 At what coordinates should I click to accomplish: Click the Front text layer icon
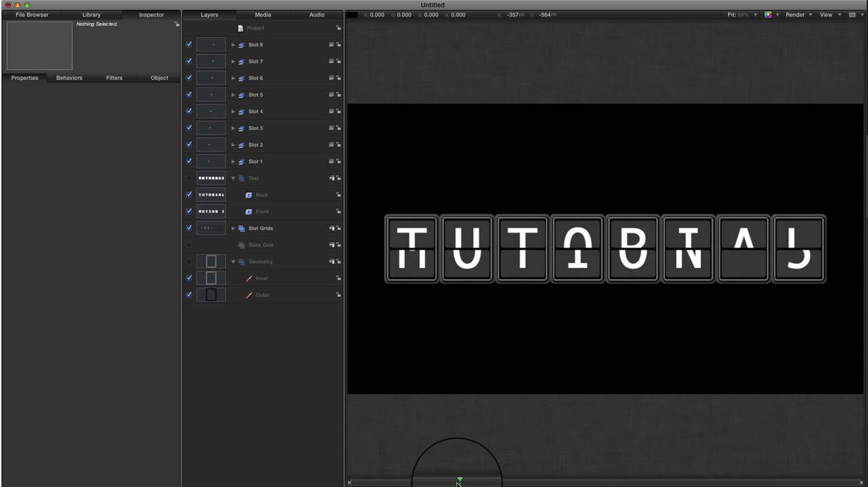tap(249, 212)
